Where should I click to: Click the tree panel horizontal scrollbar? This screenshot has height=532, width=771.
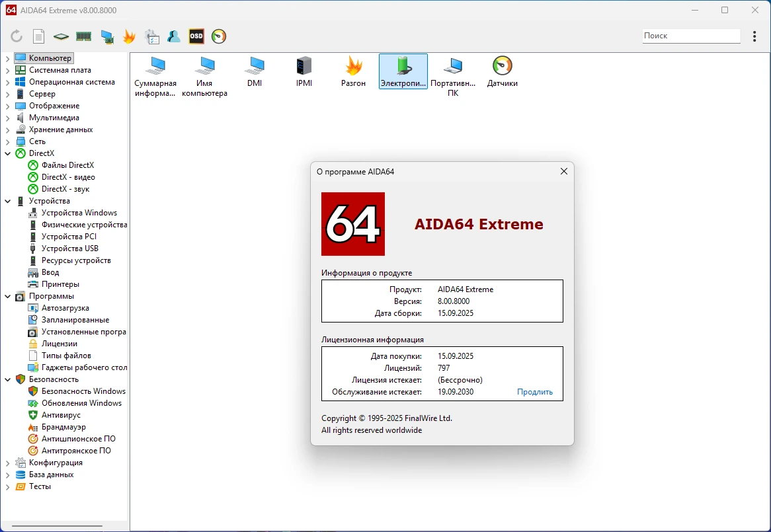(x=57, y=526)
